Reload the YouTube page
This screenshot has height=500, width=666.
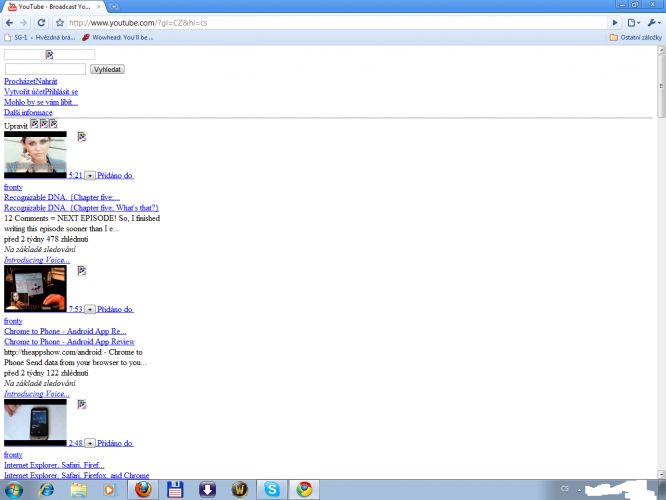(x=41, y=23)
